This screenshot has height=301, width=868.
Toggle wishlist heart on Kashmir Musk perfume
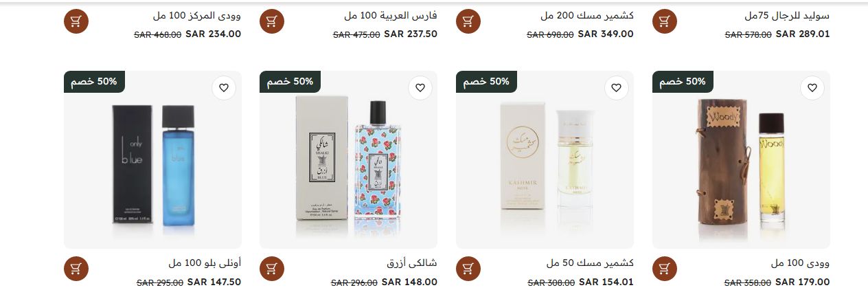coord(617,88)
